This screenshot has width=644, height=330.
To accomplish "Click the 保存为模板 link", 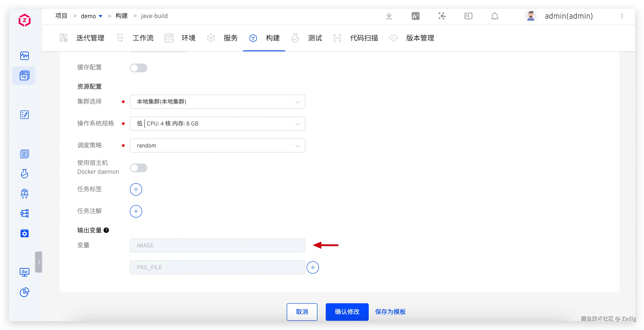I will 390,312.
